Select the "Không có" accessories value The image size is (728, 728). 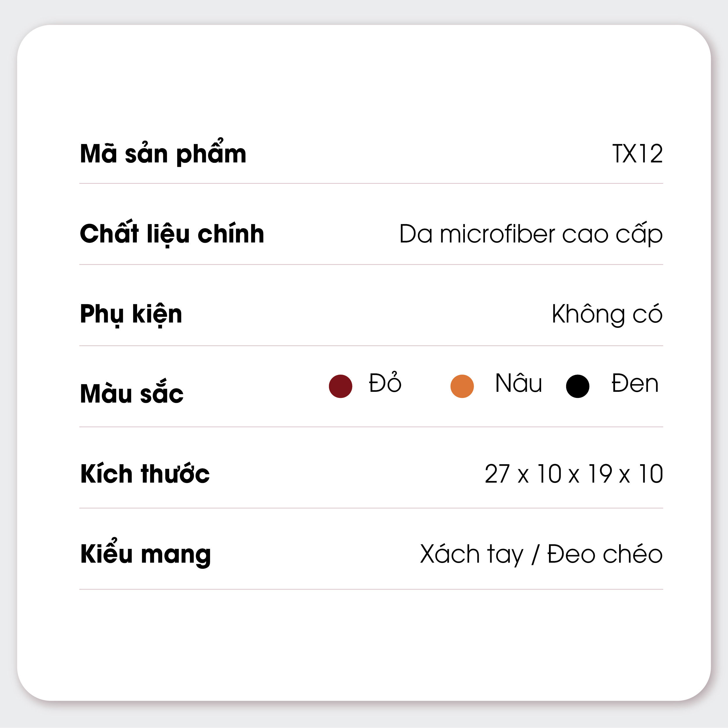pos(607,314)
